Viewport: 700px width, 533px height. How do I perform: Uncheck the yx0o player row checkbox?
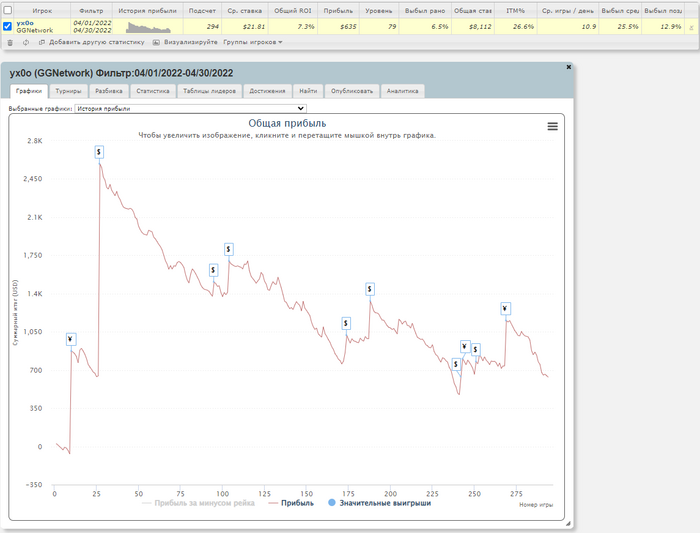(x=8, y=26)
